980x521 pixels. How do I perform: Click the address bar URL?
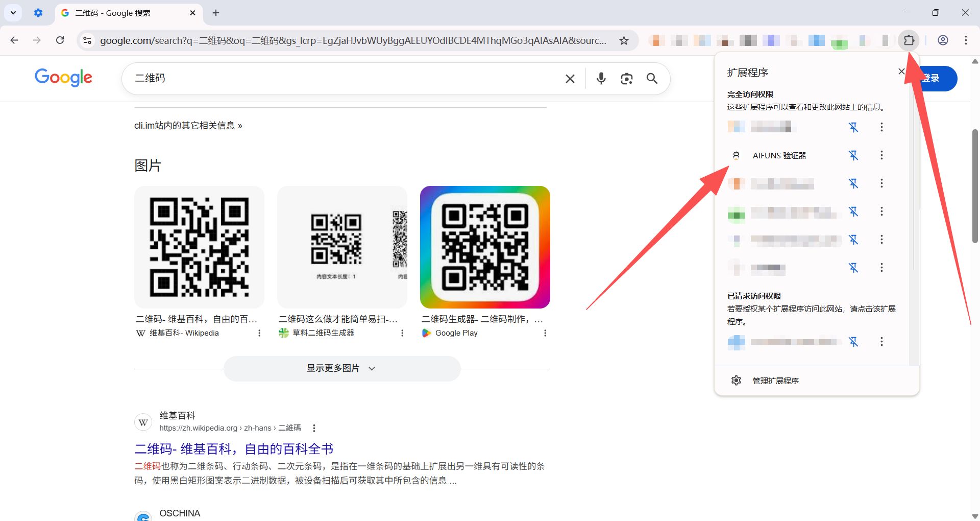(353, 40)
